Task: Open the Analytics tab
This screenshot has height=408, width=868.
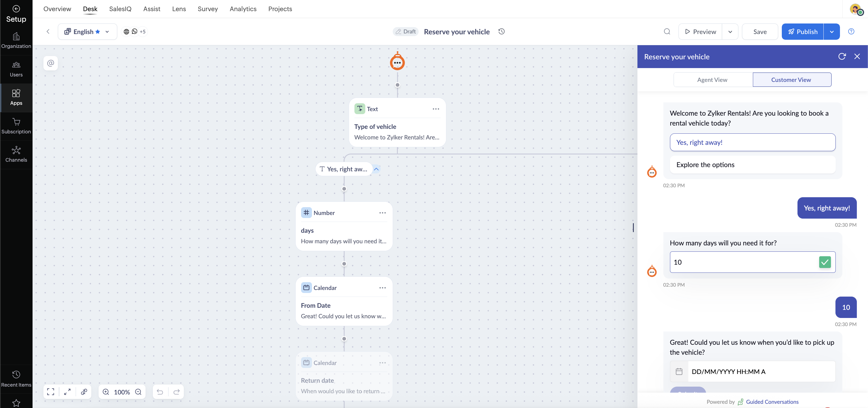Action: 243,9
